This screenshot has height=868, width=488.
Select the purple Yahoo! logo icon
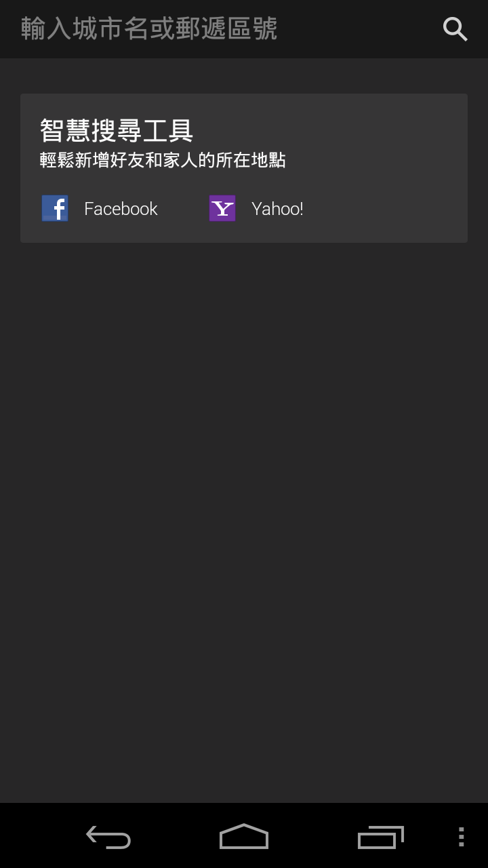point(222,209)
